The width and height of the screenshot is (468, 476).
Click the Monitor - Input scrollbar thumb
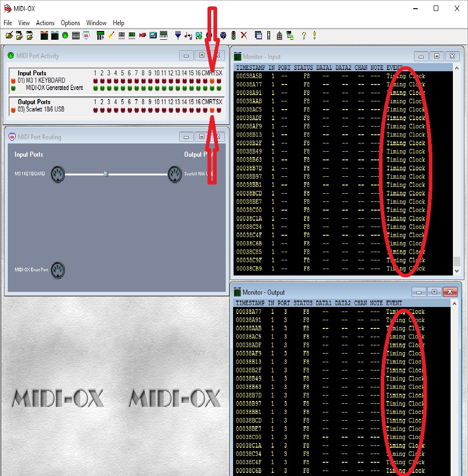coord(457,261)
